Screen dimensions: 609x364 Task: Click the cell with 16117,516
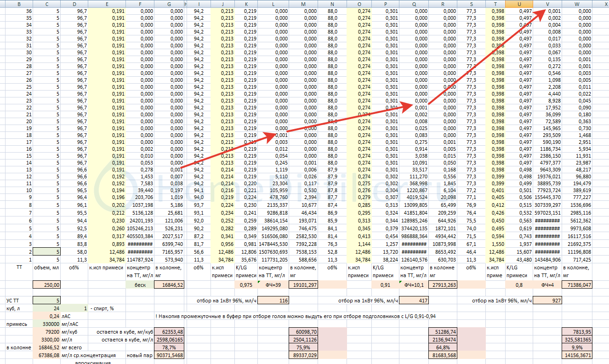click(x=577, y=236)
